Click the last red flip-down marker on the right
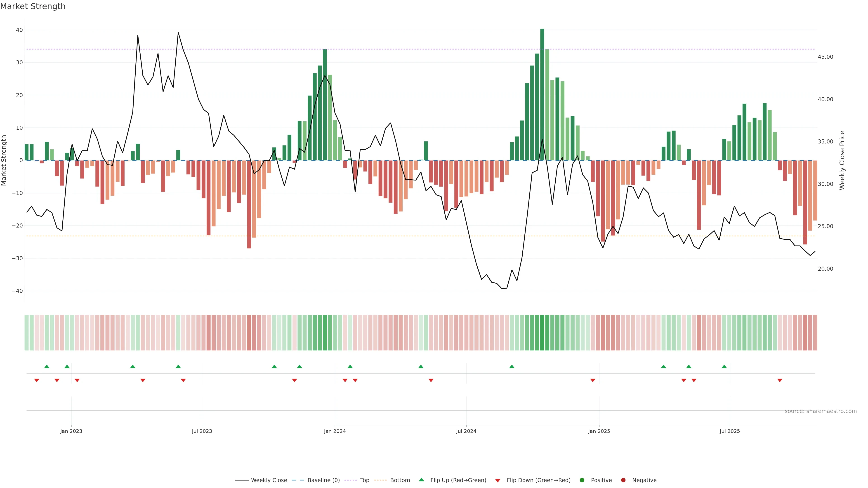 780,380
